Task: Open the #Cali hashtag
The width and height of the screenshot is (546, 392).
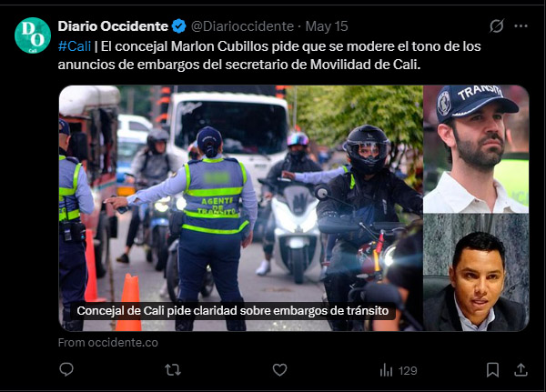Action: pyautogui.click(x=75, y=46)
